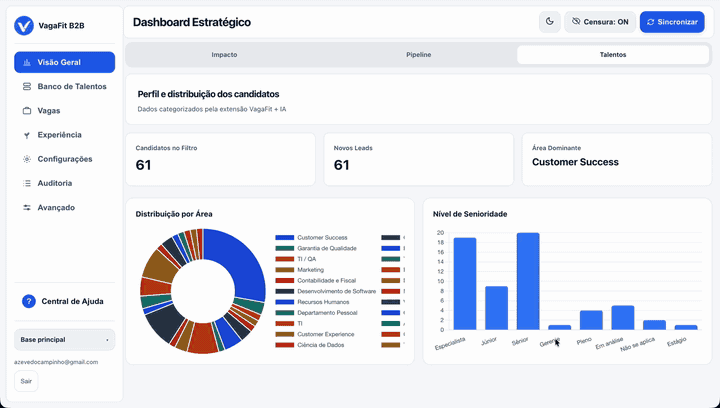Click Departamento Pessoal legend entry

316,313
